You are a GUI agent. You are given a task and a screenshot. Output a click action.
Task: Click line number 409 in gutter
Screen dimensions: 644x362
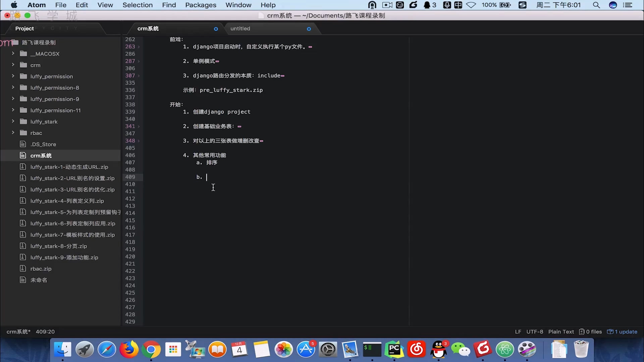coord(130,177)
